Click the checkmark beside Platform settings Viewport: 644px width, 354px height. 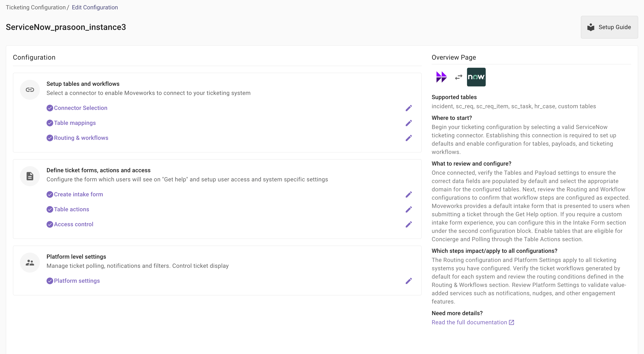pyautogui.click(x=50, y=281)
